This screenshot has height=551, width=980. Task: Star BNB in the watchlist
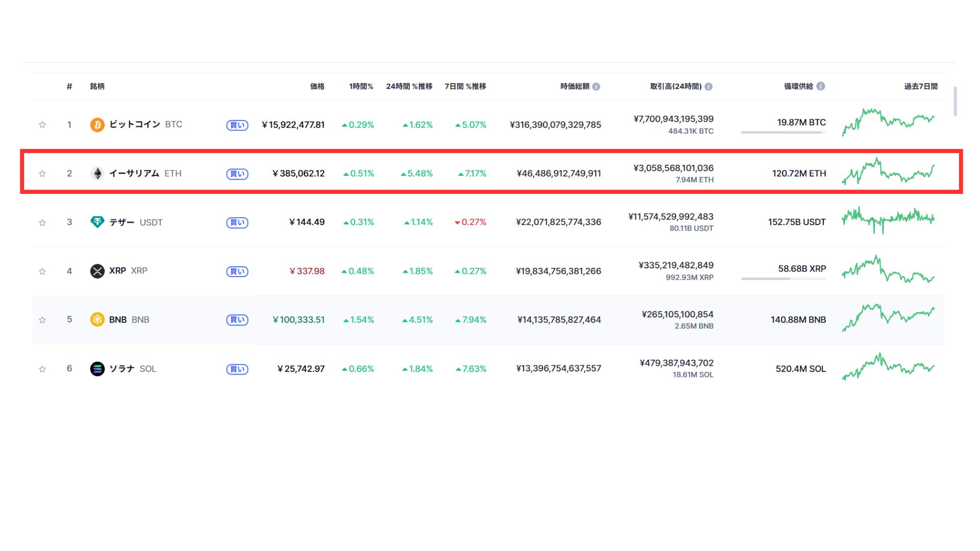pyautogui.click(x=42, y=320)
